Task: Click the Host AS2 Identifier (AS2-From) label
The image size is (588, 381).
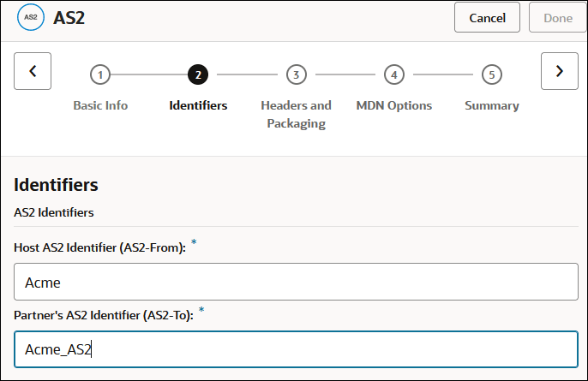Action: tap(99, 247)
